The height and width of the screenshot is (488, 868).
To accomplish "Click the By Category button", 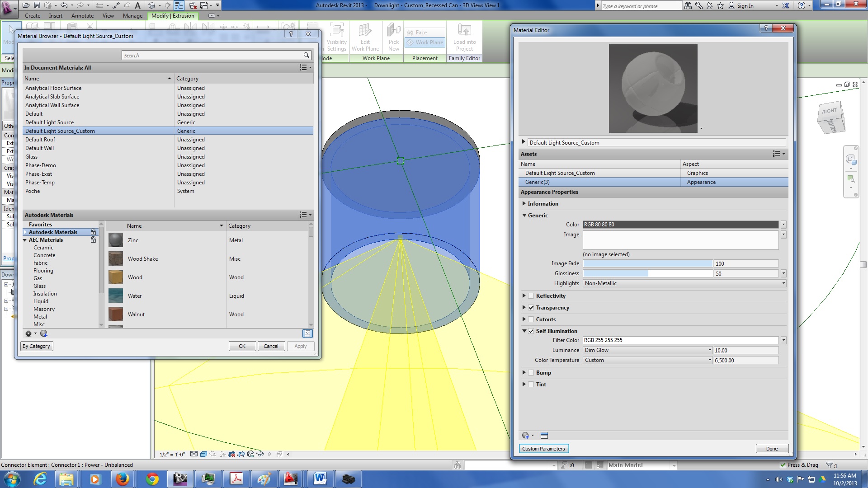I will (36, 346).
